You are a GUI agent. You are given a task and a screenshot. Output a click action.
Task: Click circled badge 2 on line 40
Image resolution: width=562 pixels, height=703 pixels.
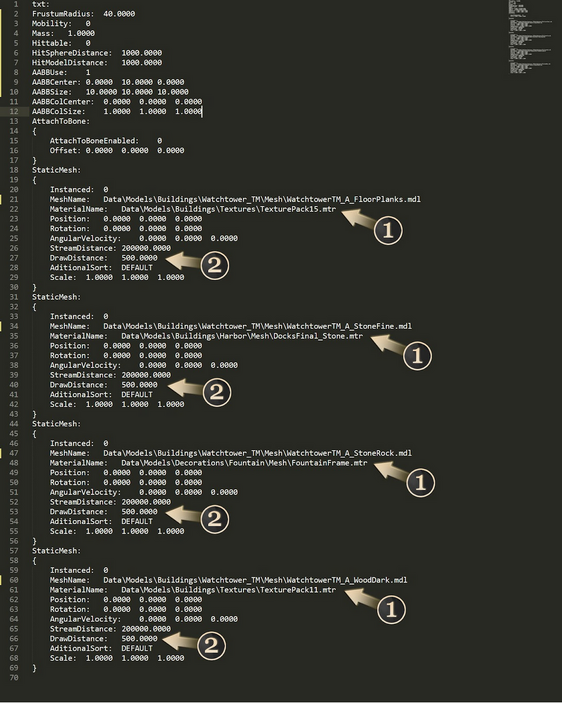coord(217,393)
